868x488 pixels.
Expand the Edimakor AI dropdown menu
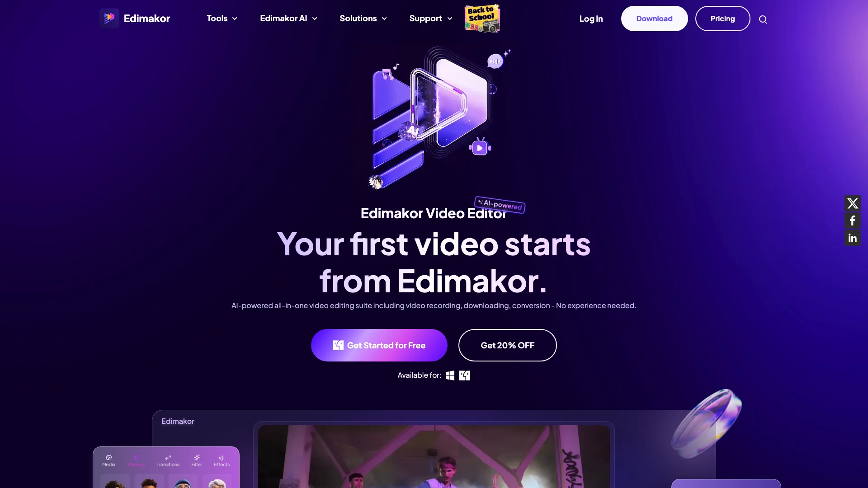point(288,19)
